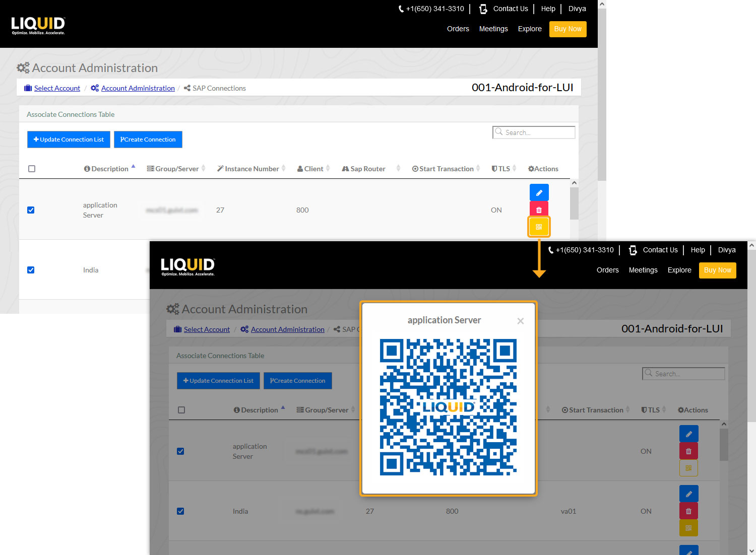Click the back window's table scrollbar thumb

pos(574,203)
